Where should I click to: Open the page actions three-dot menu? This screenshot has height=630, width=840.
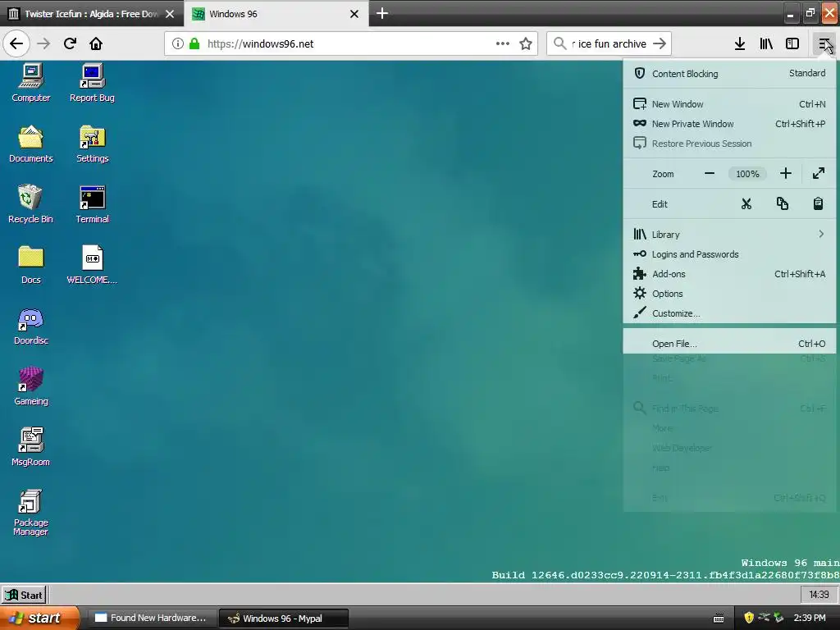(x=503, y=43)
